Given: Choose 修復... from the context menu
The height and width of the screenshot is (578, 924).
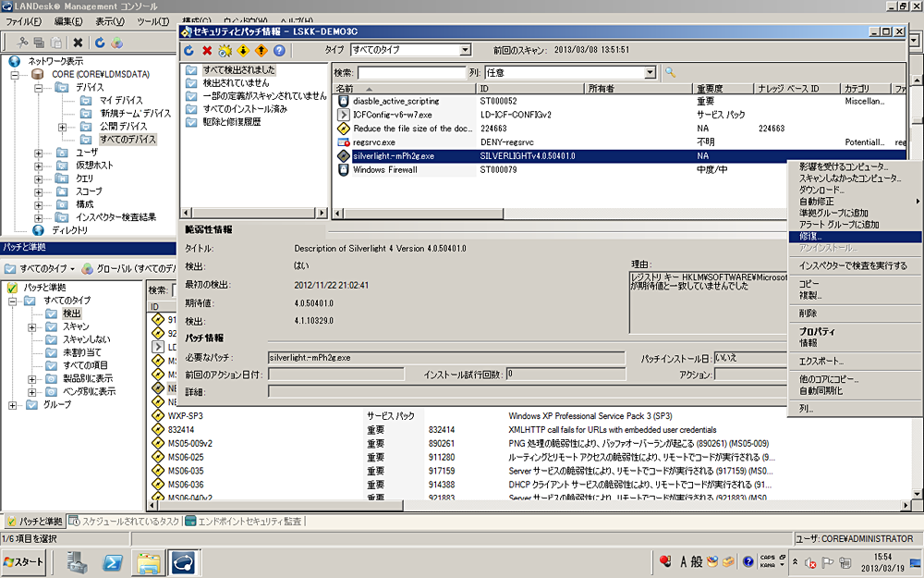Looking at the screenshot, I should tap(855, 237).
